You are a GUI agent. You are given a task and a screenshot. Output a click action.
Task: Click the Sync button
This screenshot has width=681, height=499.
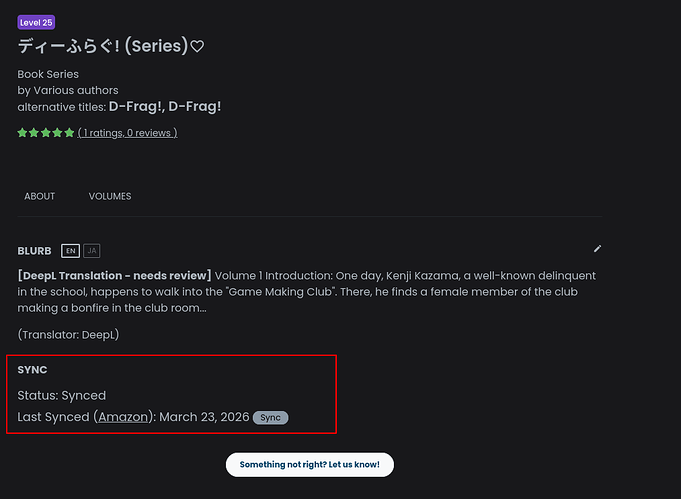[x=270, y=417]
